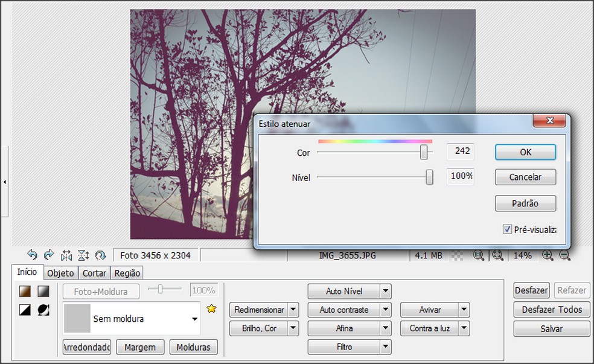Switch to the Início tab
The width and height of the screenshot is (594, 364).
pos(27,272)
